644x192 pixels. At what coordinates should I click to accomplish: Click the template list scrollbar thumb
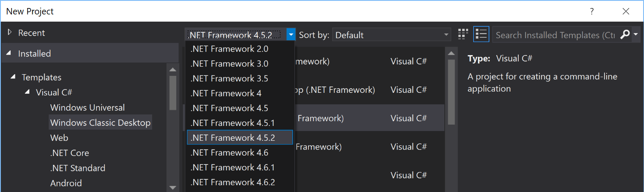tap(451, 92)
